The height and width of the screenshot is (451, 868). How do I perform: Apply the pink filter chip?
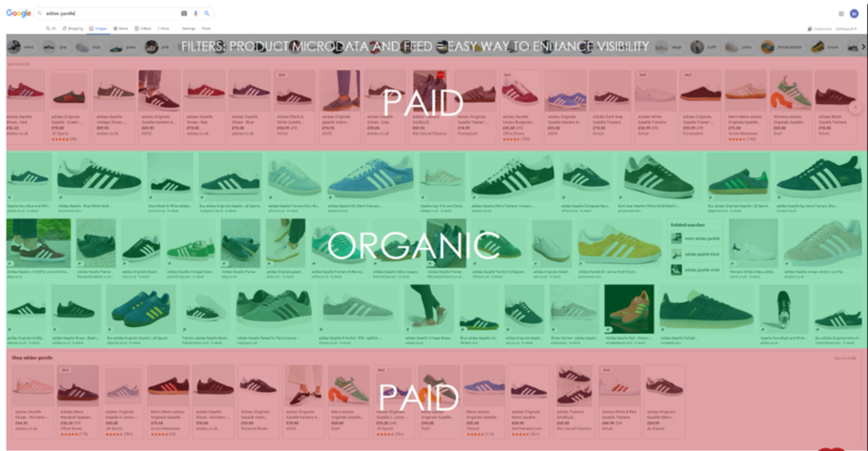click(x=157, y=47)
